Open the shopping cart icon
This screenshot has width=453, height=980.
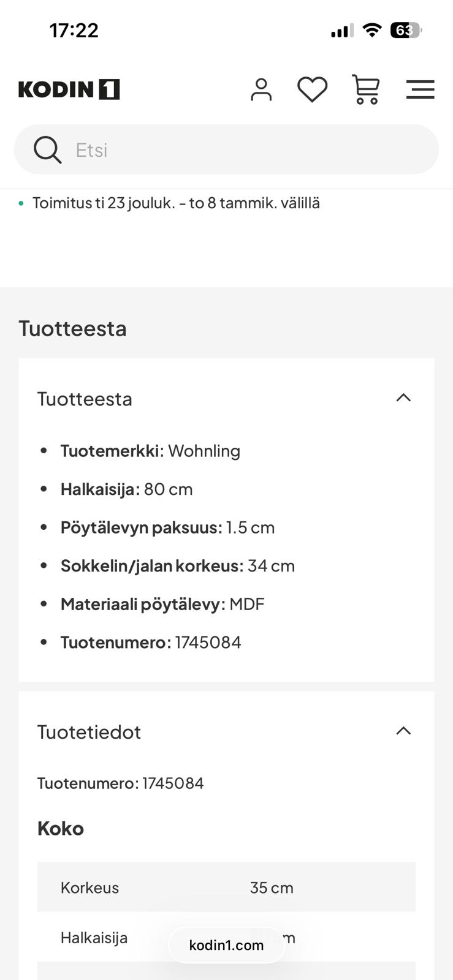click(366, 89)
